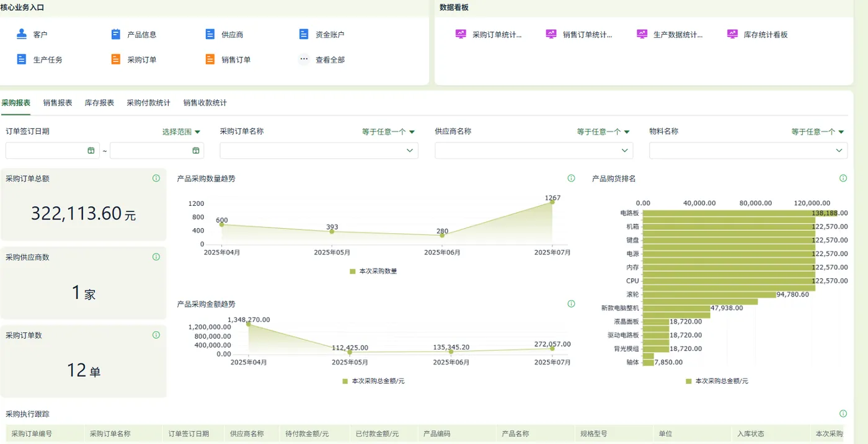Switch to the 销售报表 tab
Image resolution: width=868 pixels, height=444 pixels.
click(x=58, y=103)
